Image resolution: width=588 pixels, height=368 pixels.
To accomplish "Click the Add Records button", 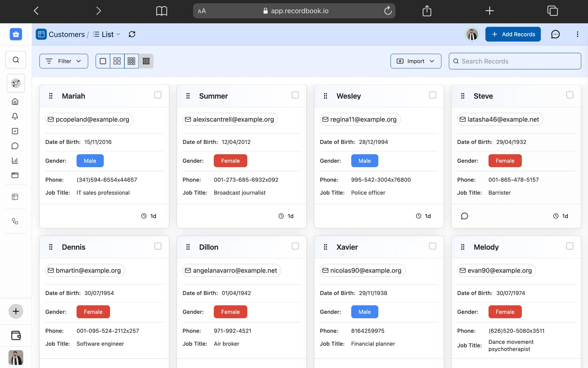I will [513, 34].
